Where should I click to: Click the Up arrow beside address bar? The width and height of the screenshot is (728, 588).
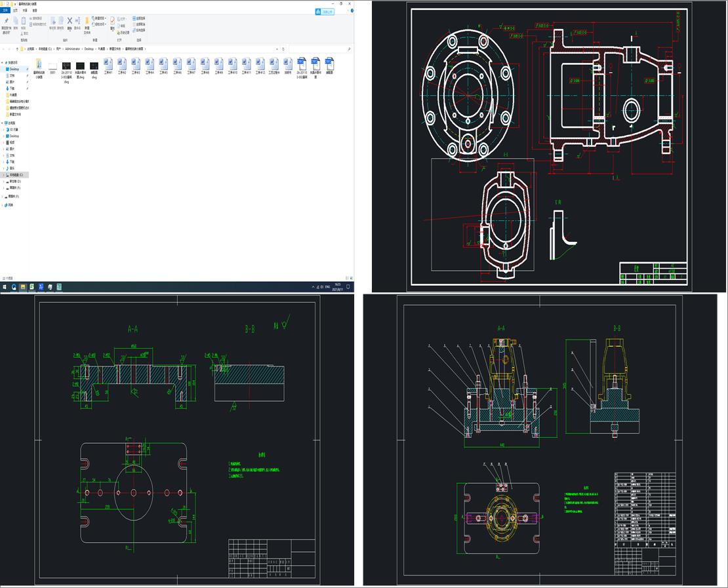point(17,49)
